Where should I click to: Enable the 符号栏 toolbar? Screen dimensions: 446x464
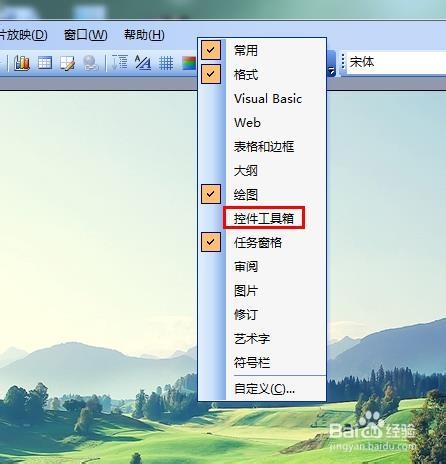(262, 362)
